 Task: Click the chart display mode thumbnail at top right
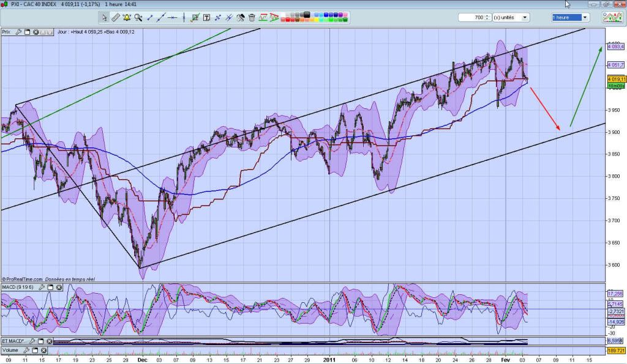613,18
